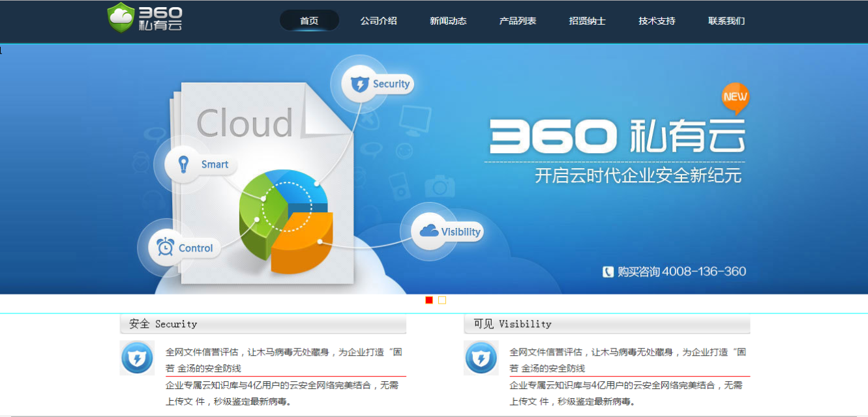Click the Security shield bubble icon
Viewport: 868px width, 417px height.
(x=360, y=84)
